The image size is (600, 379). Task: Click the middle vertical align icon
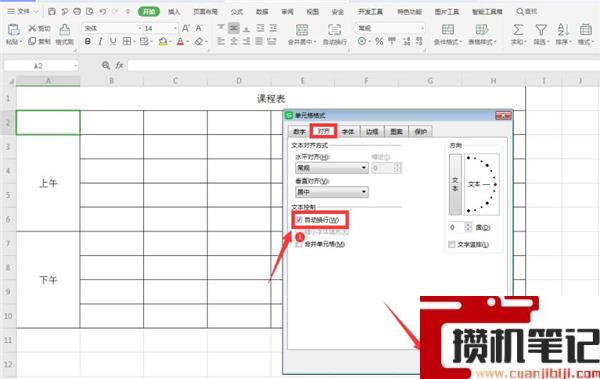click(233, 28)
